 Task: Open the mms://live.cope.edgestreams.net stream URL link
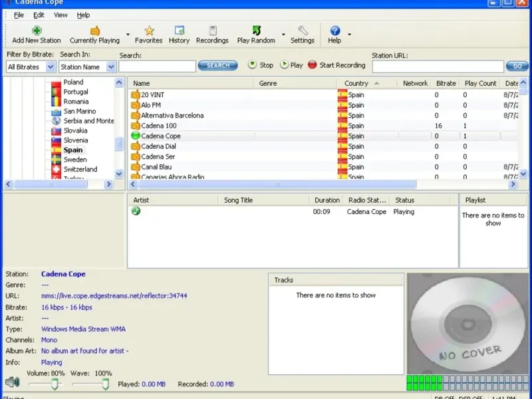(x=114, y=296)
